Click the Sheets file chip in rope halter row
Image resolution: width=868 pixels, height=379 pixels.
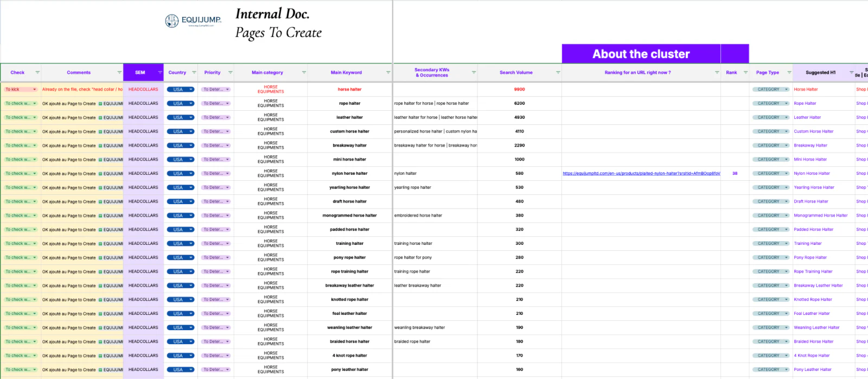[111, 104]
